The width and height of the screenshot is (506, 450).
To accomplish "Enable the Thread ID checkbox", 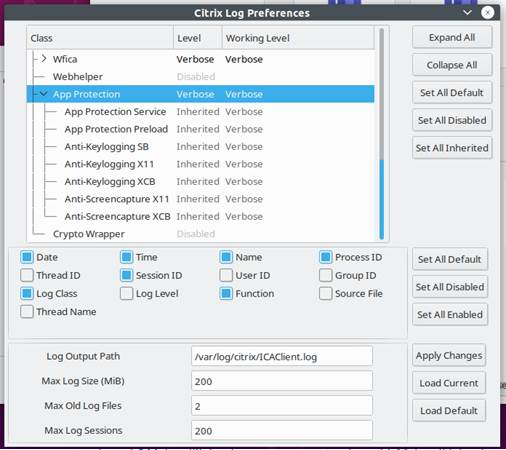I will point(27,275).
